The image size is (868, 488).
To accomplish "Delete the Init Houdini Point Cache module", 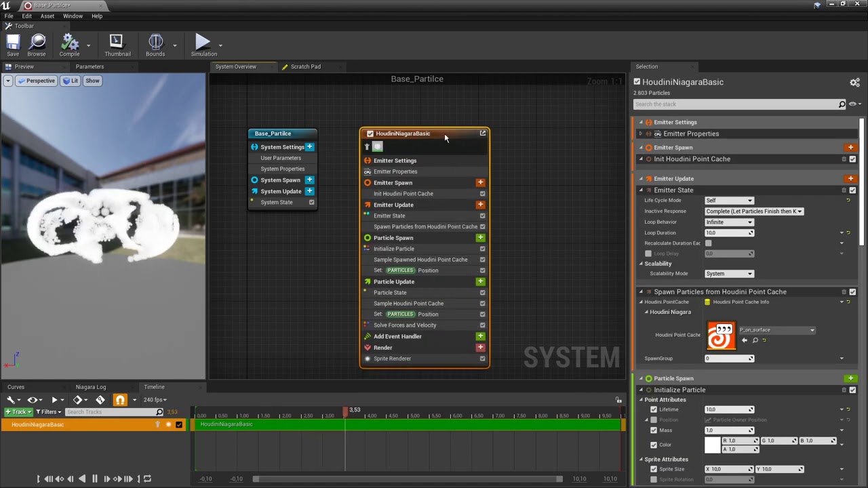I will [844, 159].
